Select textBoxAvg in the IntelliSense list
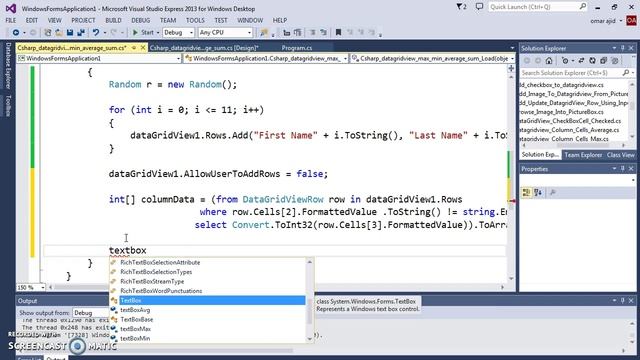The image size is (640, 360). [208, 310]
